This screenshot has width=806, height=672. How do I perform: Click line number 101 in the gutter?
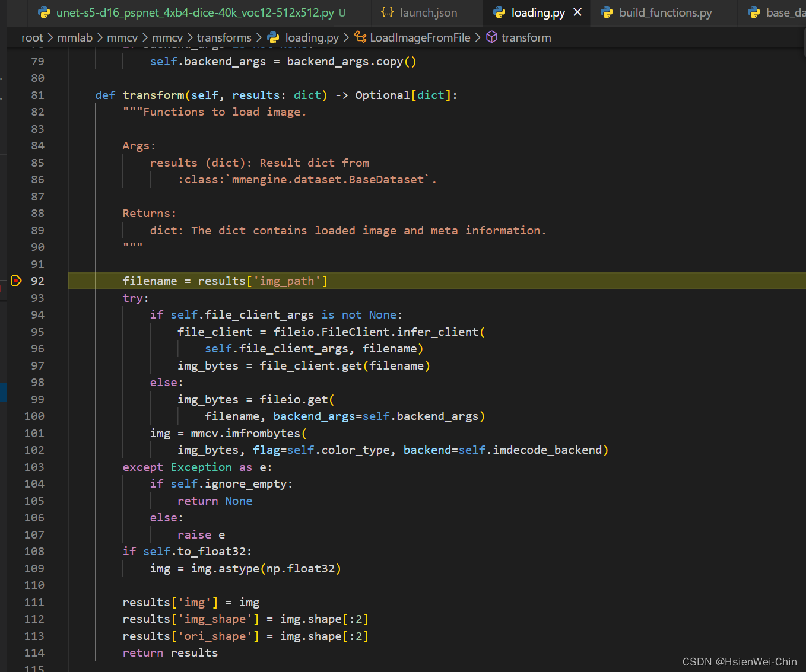point(34,433)
